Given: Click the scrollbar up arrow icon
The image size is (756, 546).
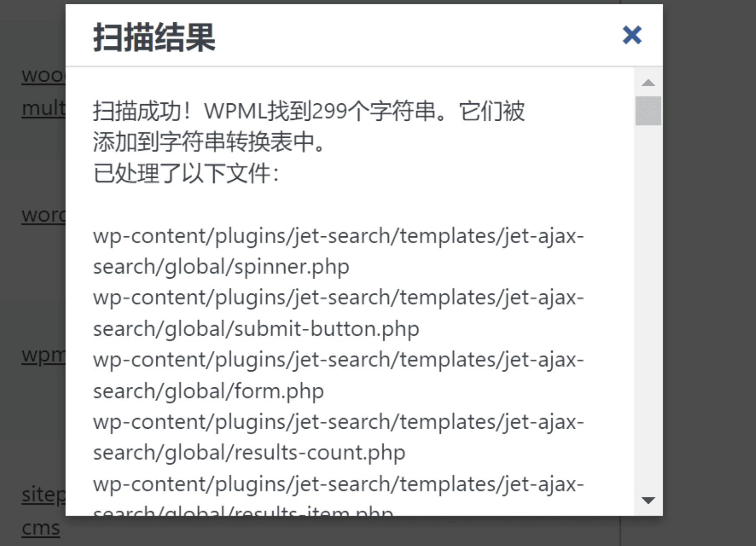Looking at the screenshot, I should (648, 82).
